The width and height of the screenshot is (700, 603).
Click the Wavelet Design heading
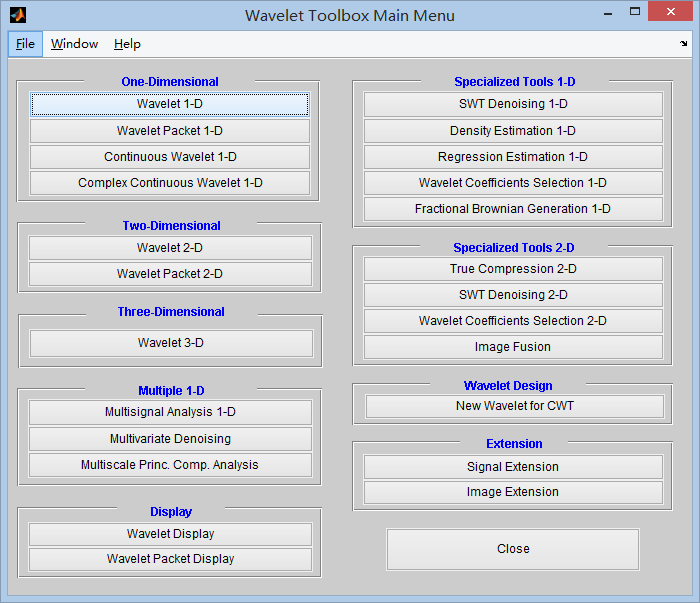(508, 385)
